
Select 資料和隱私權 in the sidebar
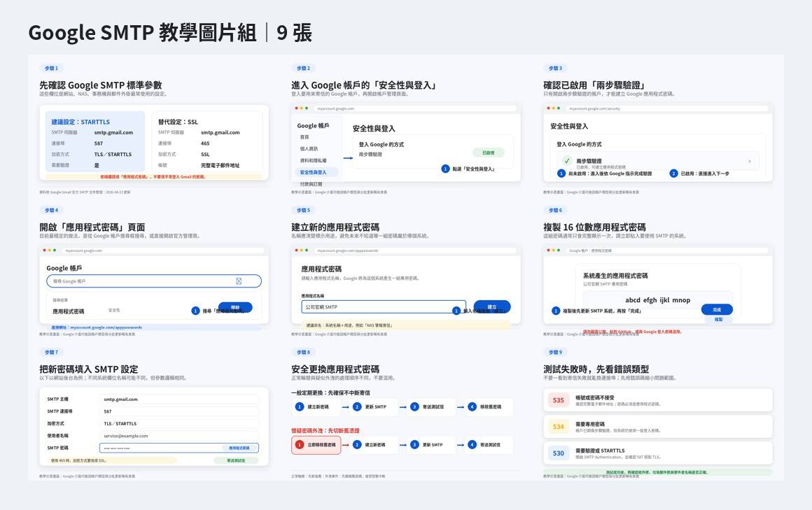[x=314, y=160]
